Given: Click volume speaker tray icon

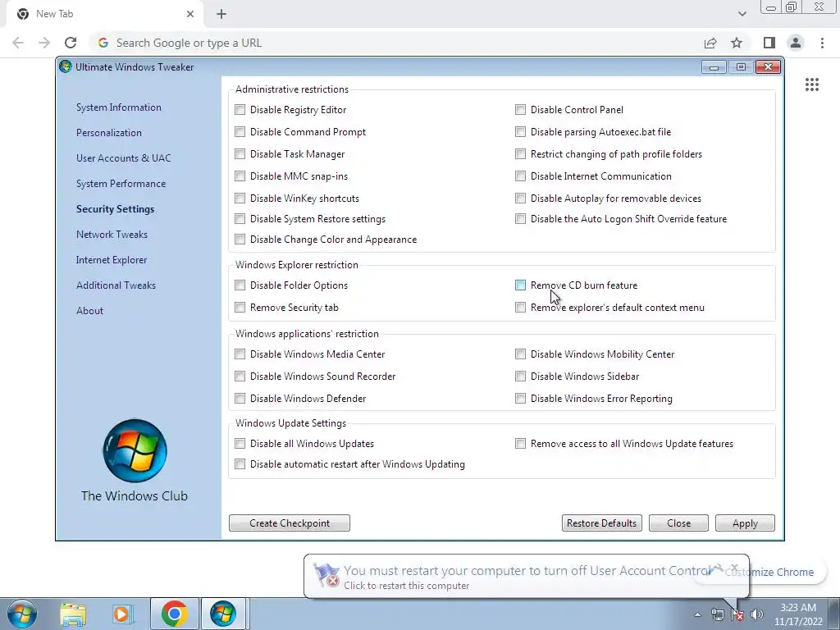Looking at the screenshot, I should (757, 614).
